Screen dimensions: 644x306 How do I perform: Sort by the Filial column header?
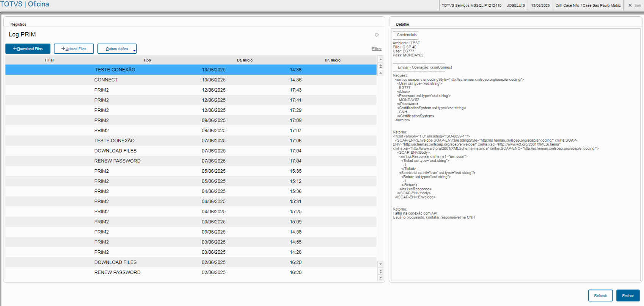(49, 60)
